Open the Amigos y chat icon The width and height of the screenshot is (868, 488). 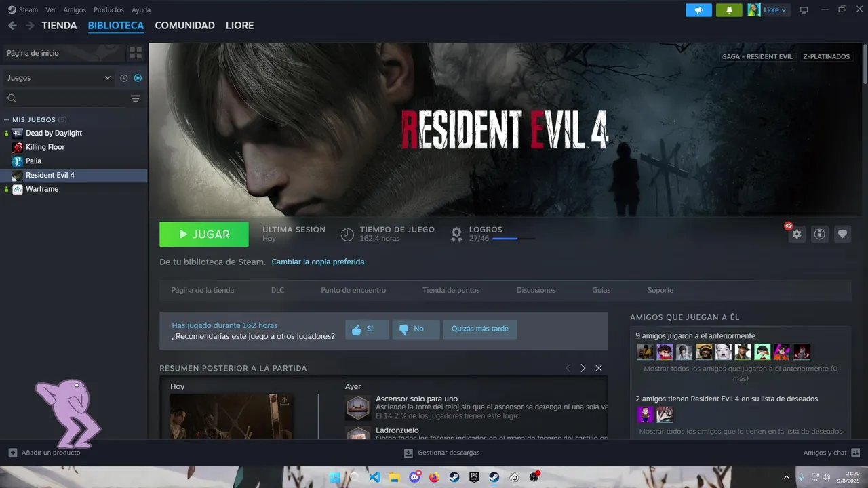(855, 453)
